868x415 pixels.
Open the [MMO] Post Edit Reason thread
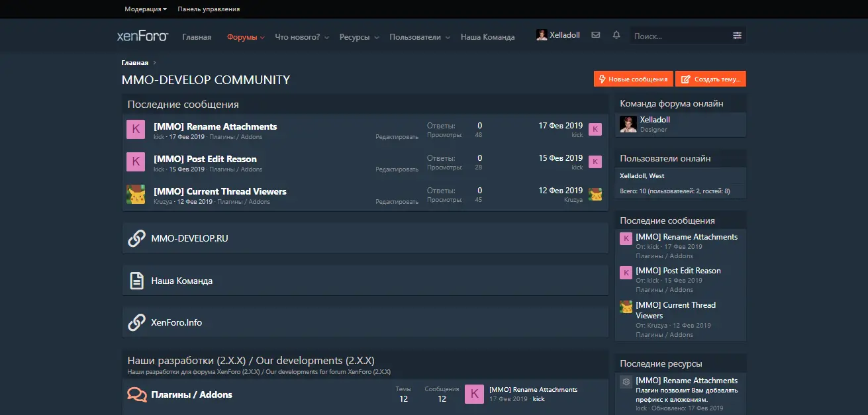[205, 159]
